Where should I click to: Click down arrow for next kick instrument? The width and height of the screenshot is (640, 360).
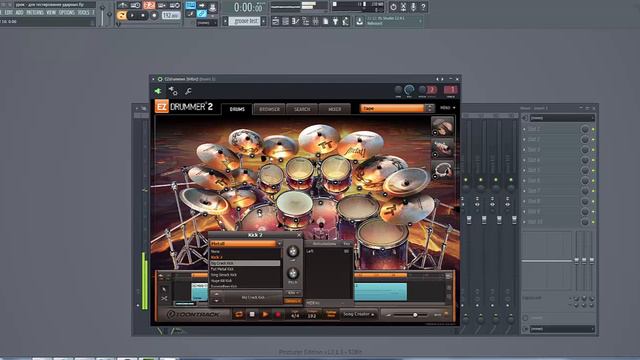(216, 300)
